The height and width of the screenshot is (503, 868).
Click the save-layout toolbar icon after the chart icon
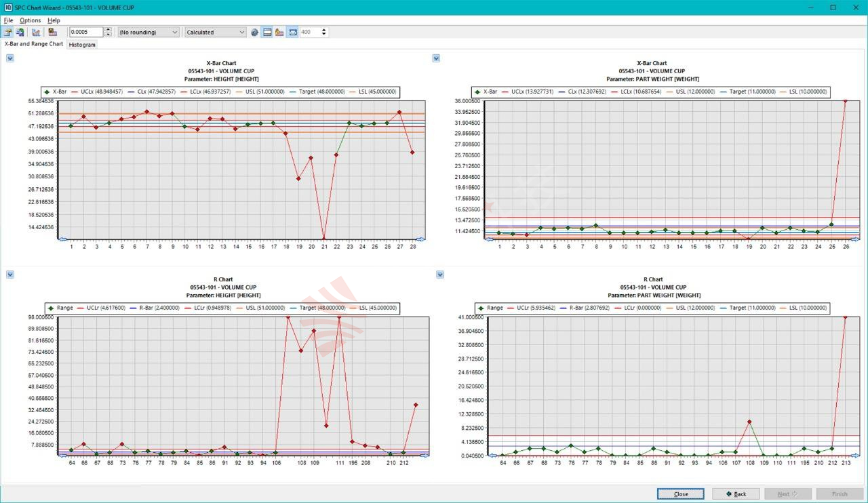[53, 32]
